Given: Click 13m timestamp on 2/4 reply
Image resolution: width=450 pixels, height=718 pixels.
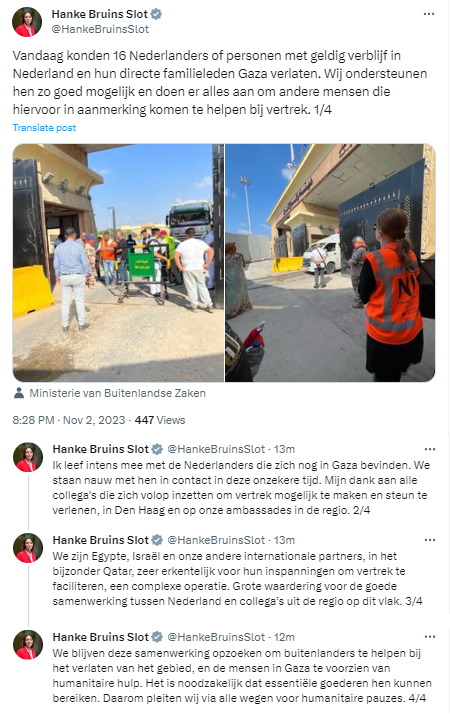Looking at the screenshot, I should click(284, 449).
